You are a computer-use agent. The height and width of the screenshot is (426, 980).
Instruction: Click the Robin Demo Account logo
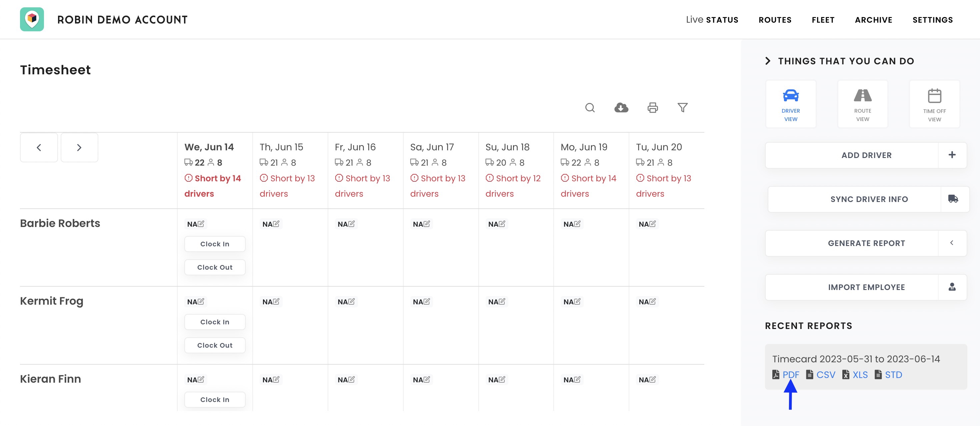pyautogui.click(x=32, y=19)
